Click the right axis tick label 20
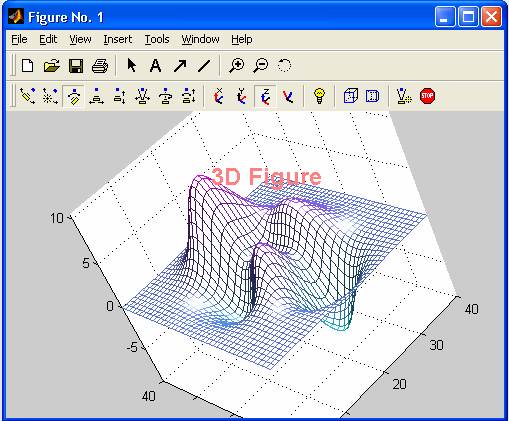Screen dimensions: 509x421 pyautogui.click(x=399, y=384)
